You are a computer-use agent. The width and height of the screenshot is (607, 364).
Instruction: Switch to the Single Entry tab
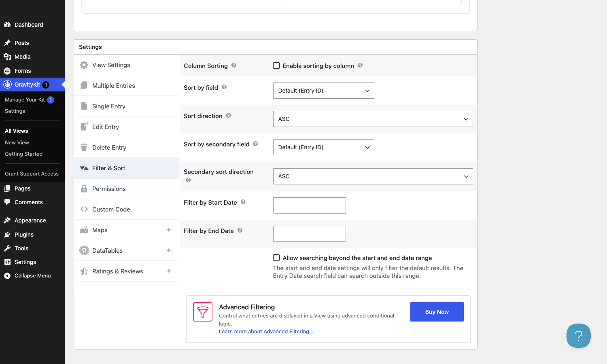(x=127, y=106)
